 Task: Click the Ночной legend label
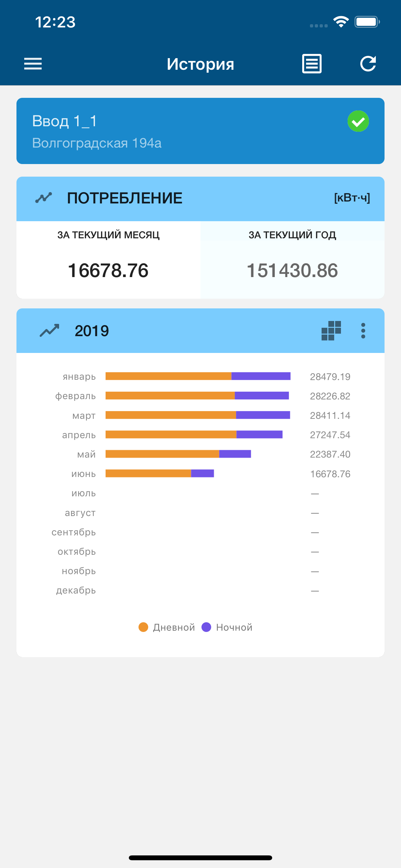234,627
